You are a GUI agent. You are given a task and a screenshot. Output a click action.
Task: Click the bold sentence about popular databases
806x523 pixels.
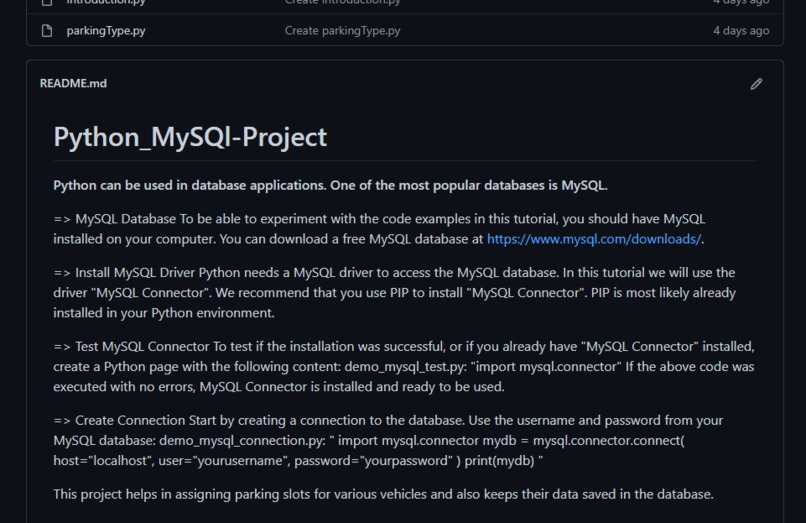tap(331, 186)
